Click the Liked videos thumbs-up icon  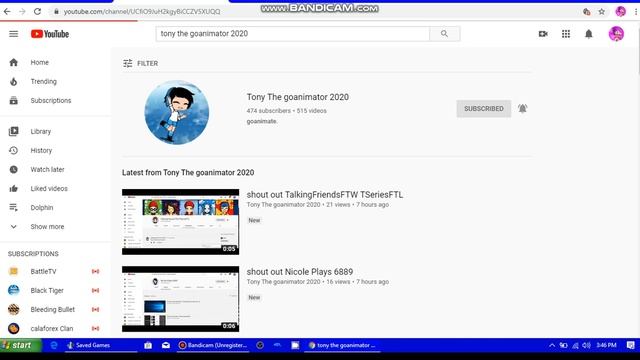[13, 189]
